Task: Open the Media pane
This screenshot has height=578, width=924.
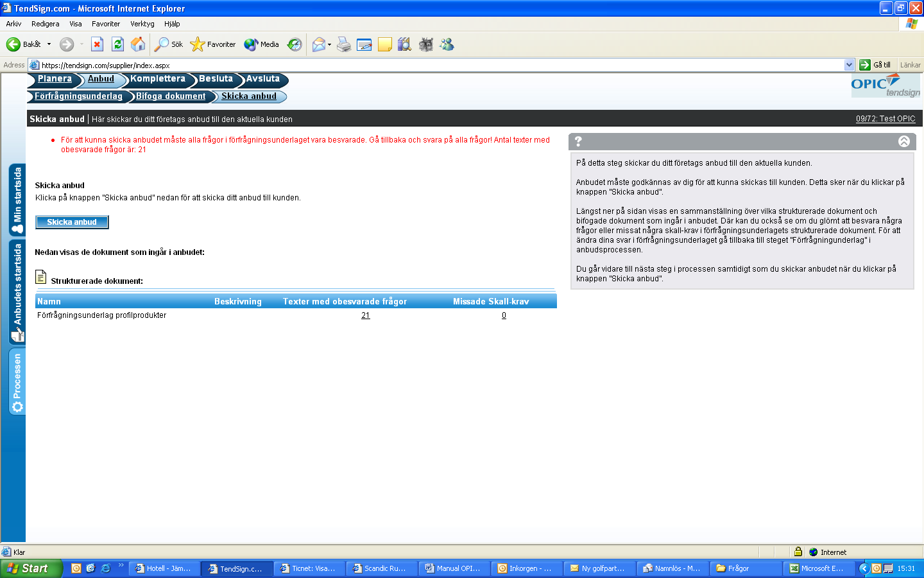Action: (x=262, y=44)
